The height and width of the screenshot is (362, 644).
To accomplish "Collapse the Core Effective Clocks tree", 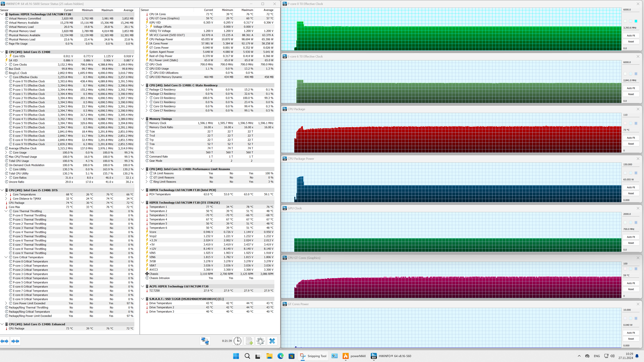I will (6, 77).
